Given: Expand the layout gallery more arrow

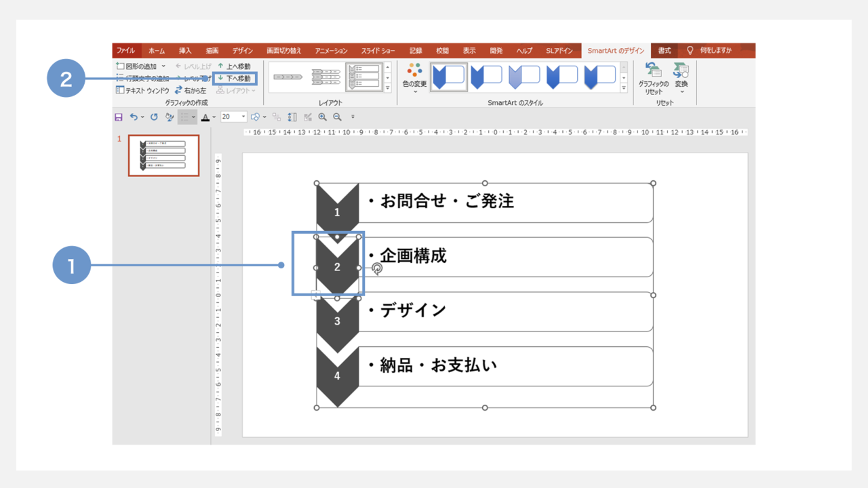Looking at the screenshot, I should 388,88.
